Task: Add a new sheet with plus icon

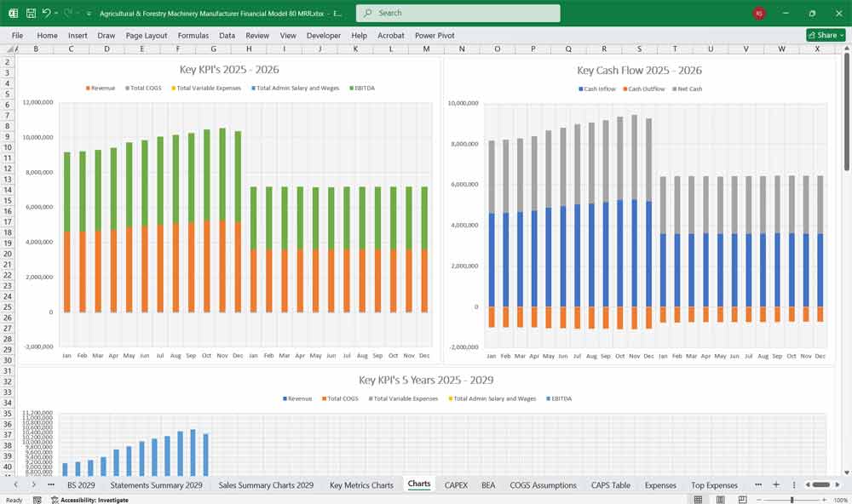Action: [x=776, y=484]
